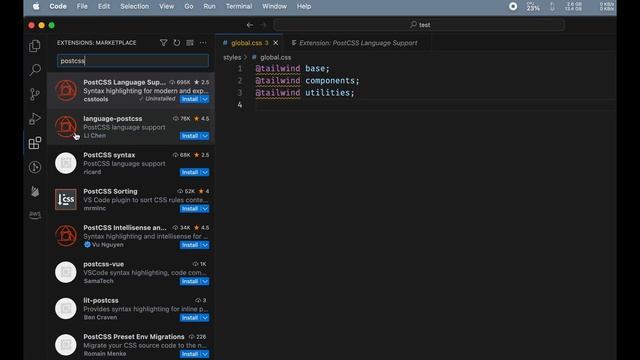Open the Explorer view in activity bar
This screenshot has height=360, width=640.
pyautogui.click(x=35, y=46)
